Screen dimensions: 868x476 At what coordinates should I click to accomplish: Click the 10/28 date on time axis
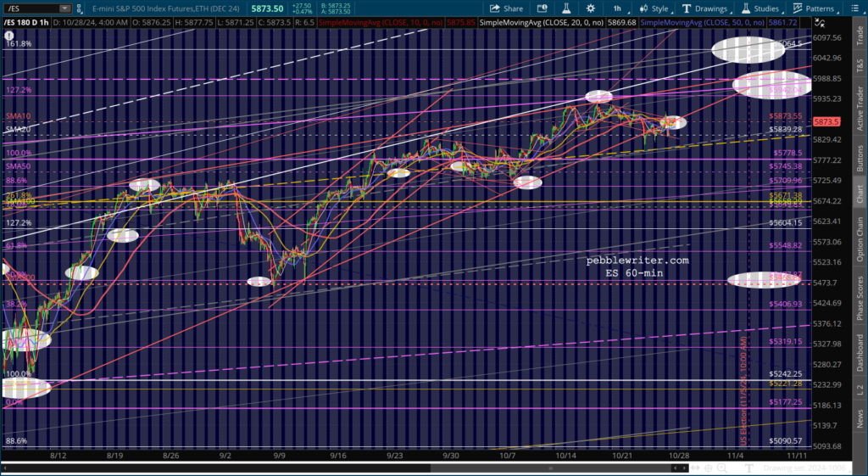coord(678,455)
